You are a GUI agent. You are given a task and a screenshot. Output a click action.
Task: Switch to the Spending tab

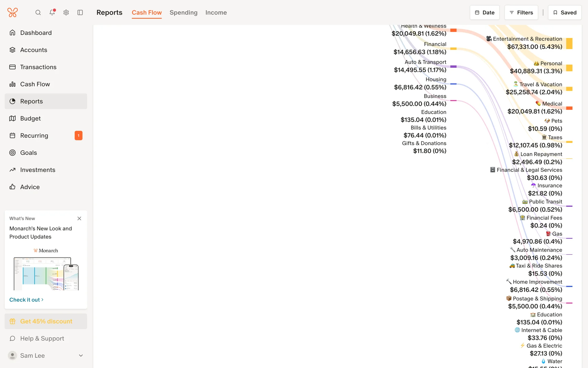click(183, 13)
